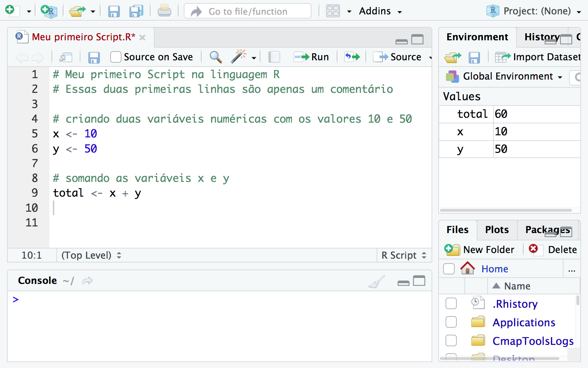Expand the workspace panes dropdown arrow
The height and width of the screenshot is (368, 588).
(349, 12)
